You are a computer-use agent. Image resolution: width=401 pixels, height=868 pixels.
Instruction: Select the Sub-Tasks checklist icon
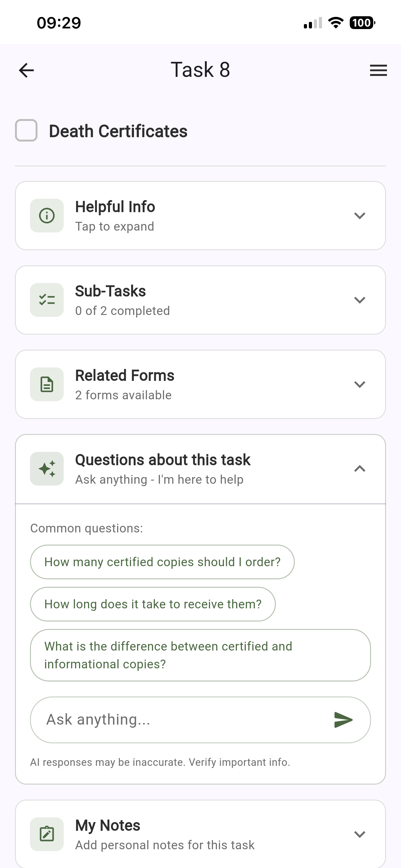[x=47, y=300]
